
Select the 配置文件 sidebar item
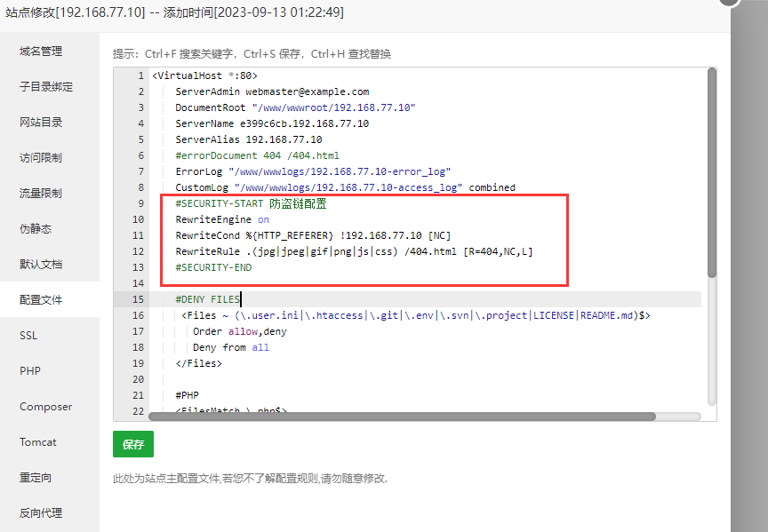click(x=40, y=299)
